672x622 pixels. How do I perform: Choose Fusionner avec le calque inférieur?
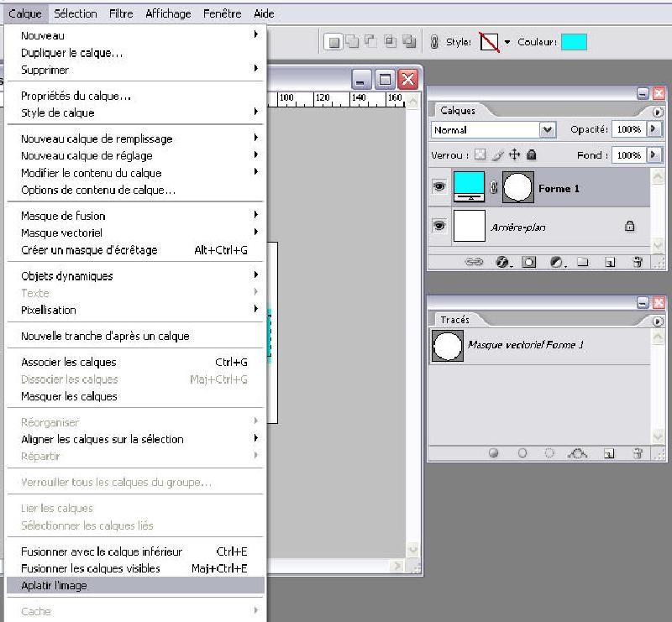[x=135, y=551]
